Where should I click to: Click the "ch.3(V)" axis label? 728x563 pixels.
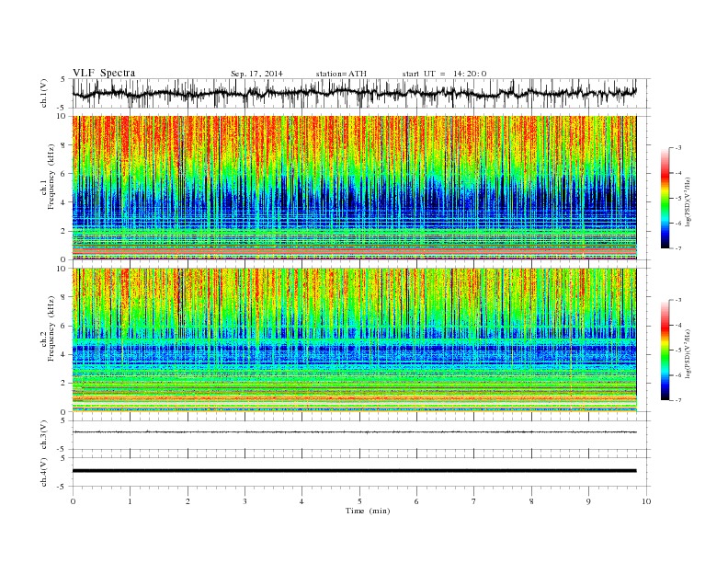click(x=44, y=435)
